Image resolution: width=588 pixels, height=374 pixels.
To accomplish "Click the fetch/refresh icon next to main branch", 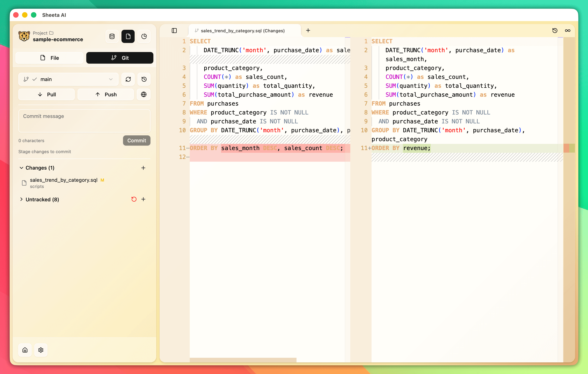I will point(128,79).
